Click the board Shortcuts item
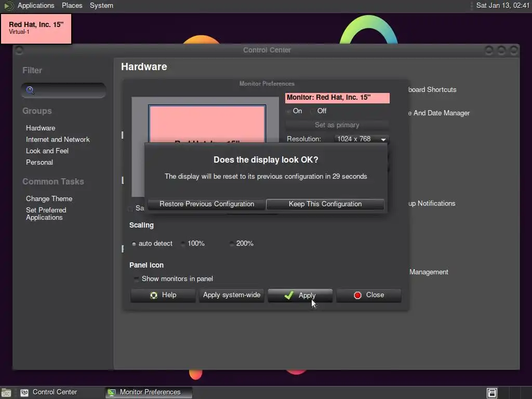The width and height of the screenshot is (532, 399). [432, 89]
